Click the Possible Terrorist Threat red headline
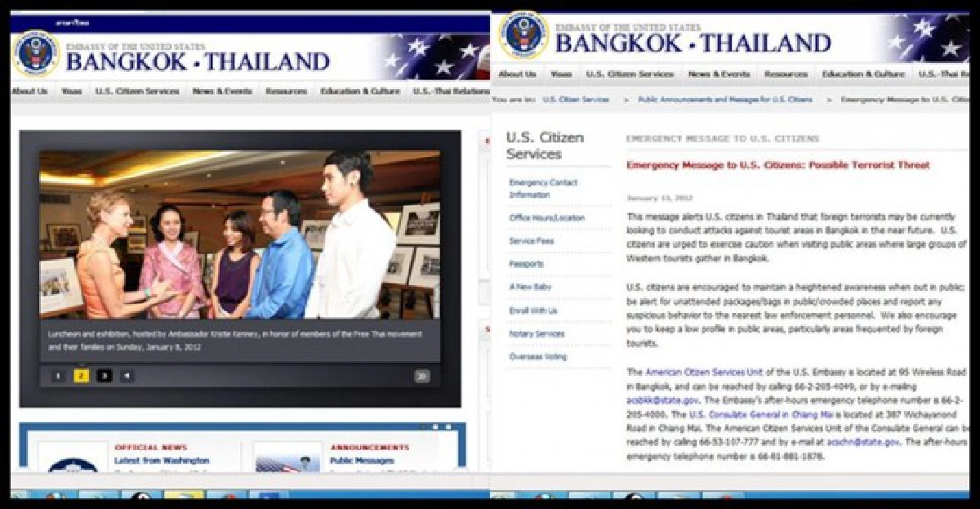Screen dimensions: 980x509 coord(777,165)
